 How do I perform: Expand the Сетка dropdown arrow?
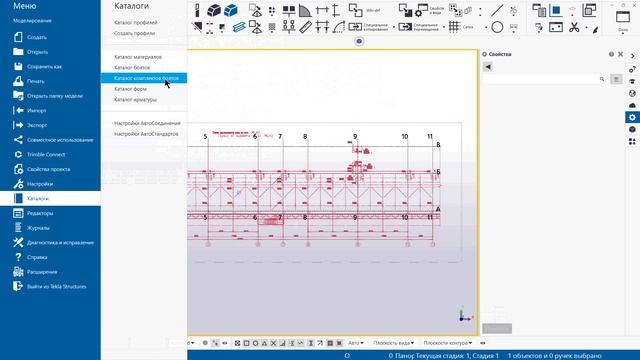click(486, 27)
